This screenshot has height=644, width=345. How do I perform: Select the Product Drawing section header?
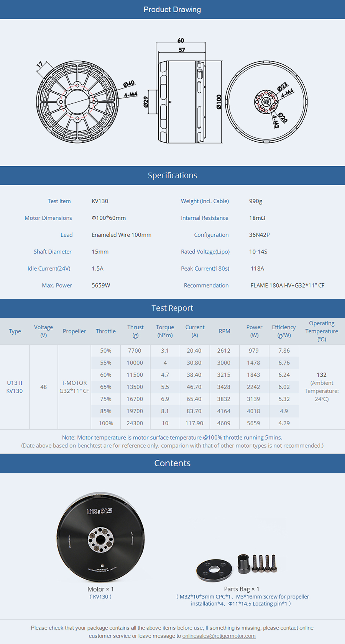pos(172,10)
